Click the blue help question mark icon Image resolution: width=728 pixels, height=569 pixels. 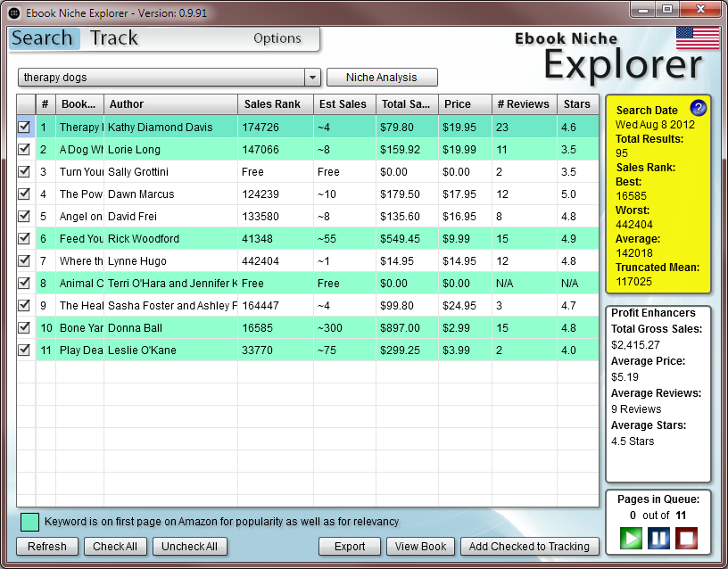coord(698,108)
